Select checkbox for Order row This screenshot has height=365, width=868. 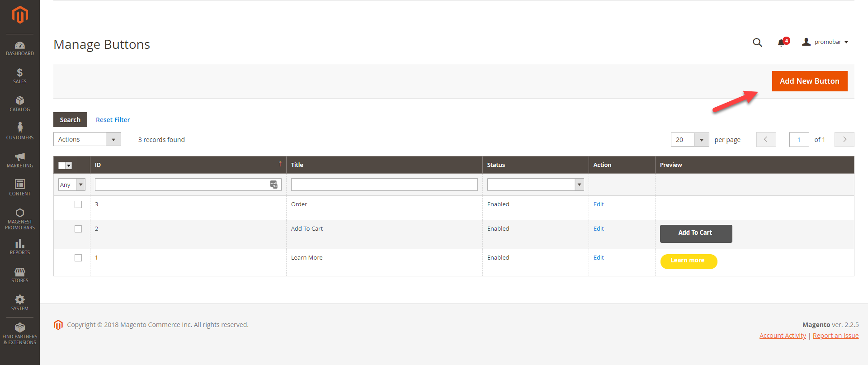78,204
